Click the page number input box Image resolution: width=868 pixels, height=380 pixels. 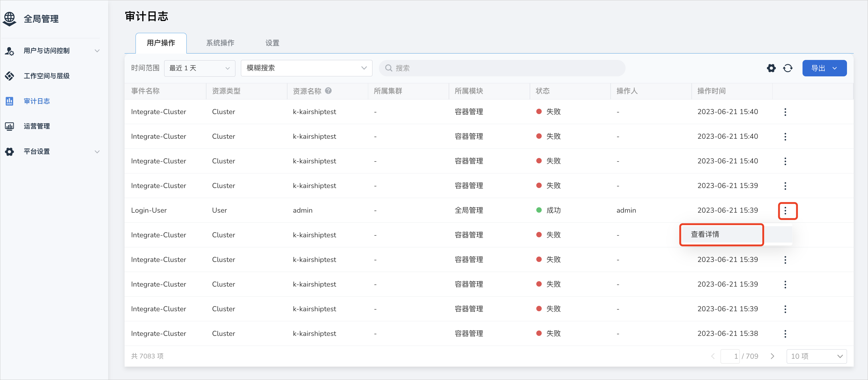point(730,356)
